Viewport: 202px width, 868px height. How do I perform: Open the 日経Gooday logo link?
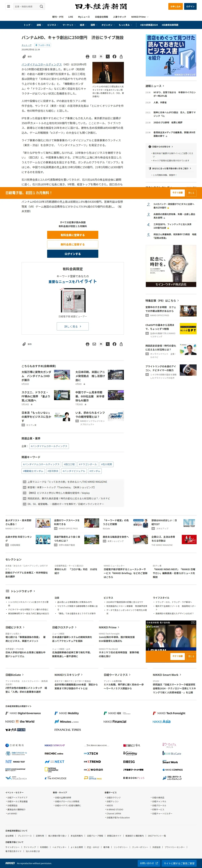(x=130, y=753)
